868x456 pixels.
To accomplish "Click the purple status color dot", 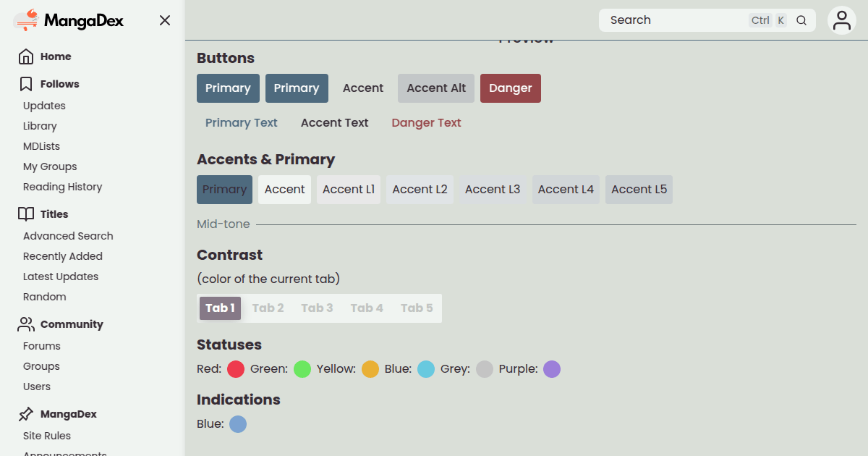I will coord(552,369).
